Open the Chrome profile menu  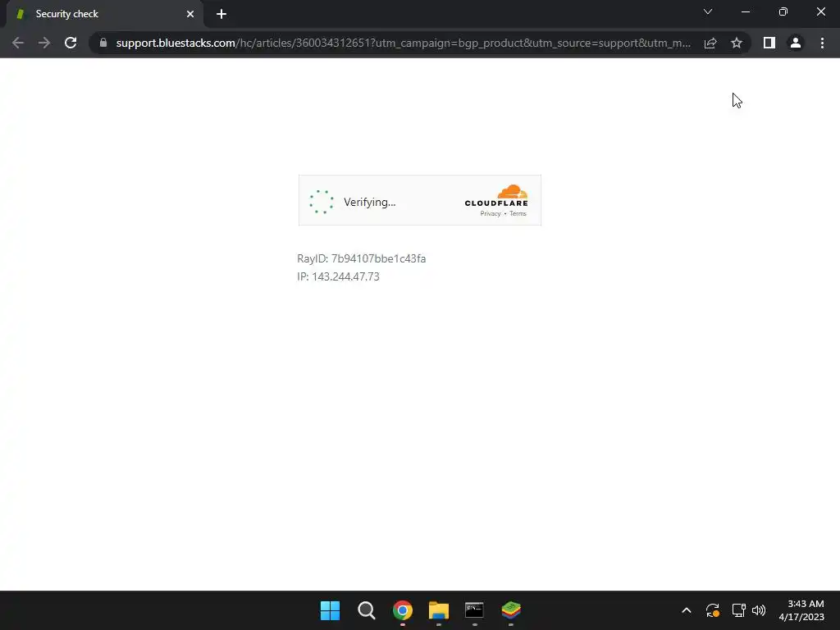pos(796,43)
